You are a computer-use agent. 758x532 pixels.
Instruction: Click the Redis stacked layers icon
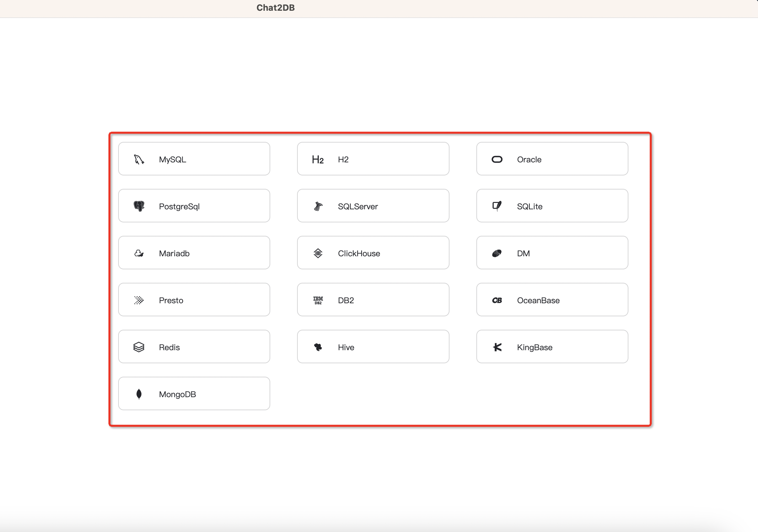click(x=139, y=347)
